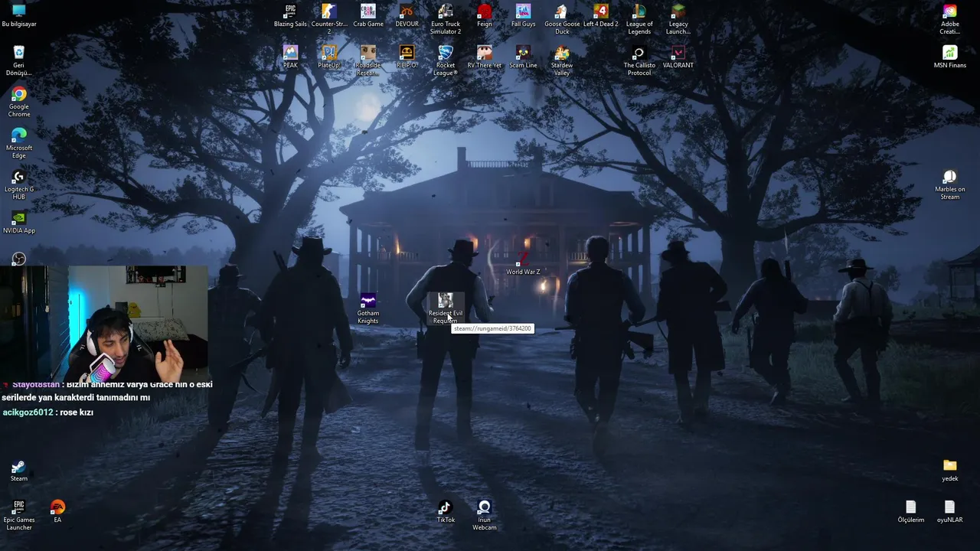Select the Fall Guys shortcut

tap(524, 15)
